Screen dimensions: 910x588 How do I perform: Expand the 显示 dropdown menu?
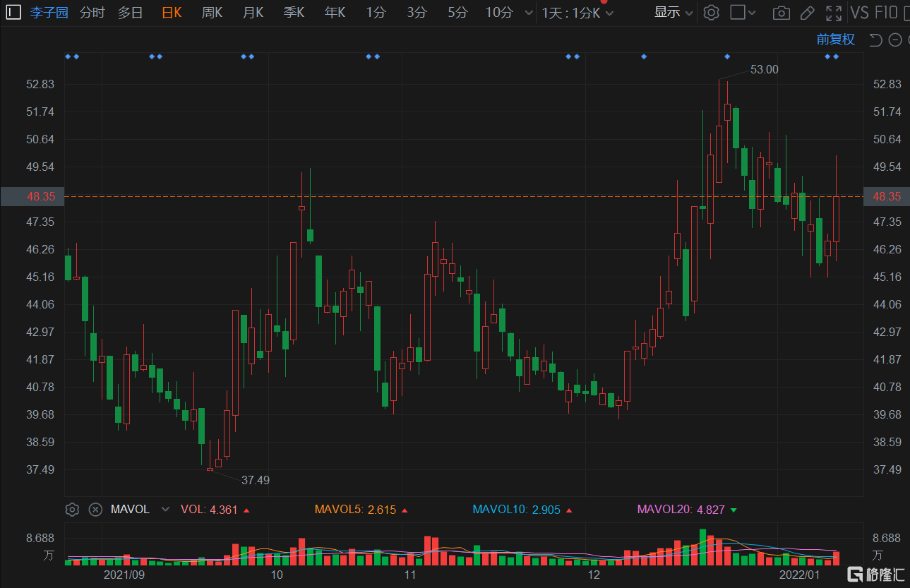(673, 12)
